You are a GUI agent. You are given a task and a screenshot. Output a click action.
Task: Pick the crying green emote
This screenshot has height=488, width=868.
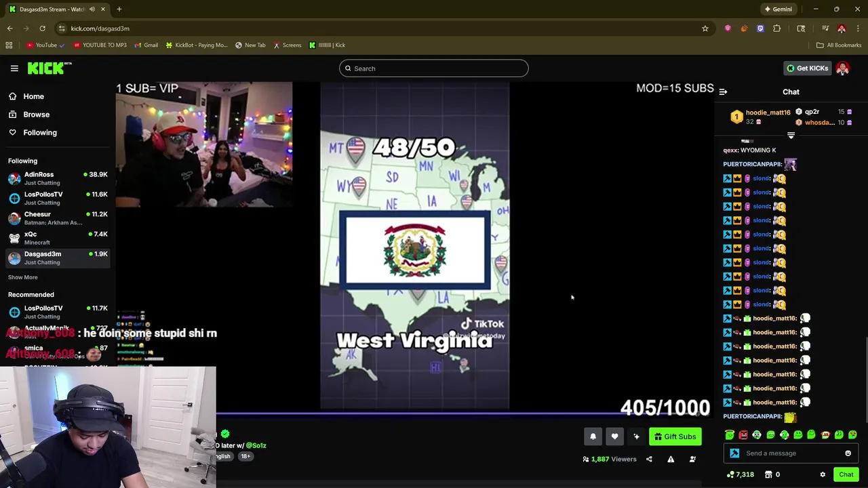point(757,435)
